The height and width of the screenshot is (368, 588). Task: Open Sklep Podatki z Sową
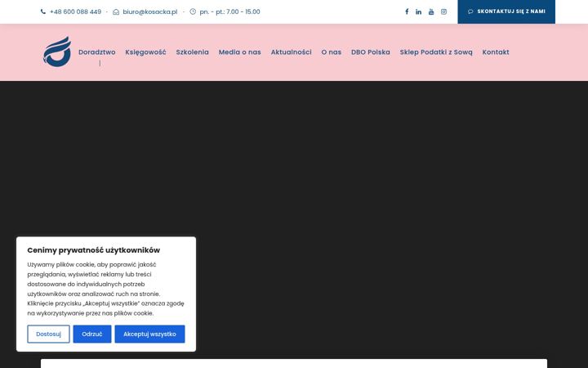pos(436,52)
